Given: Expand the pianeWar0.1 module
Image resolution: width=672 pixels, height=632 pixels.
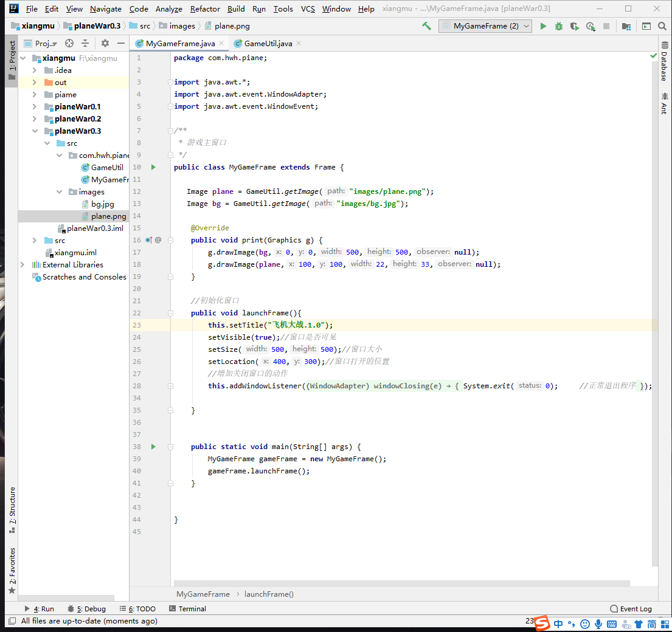Looking at the screenshot, I should (35, 106).
